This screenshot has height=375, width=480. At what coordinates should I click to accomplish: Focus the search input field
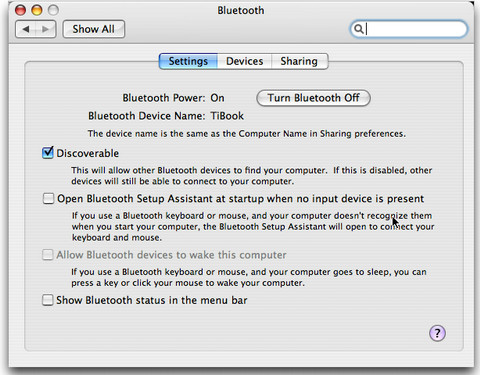pyautogui.click(x=409, y=29)
